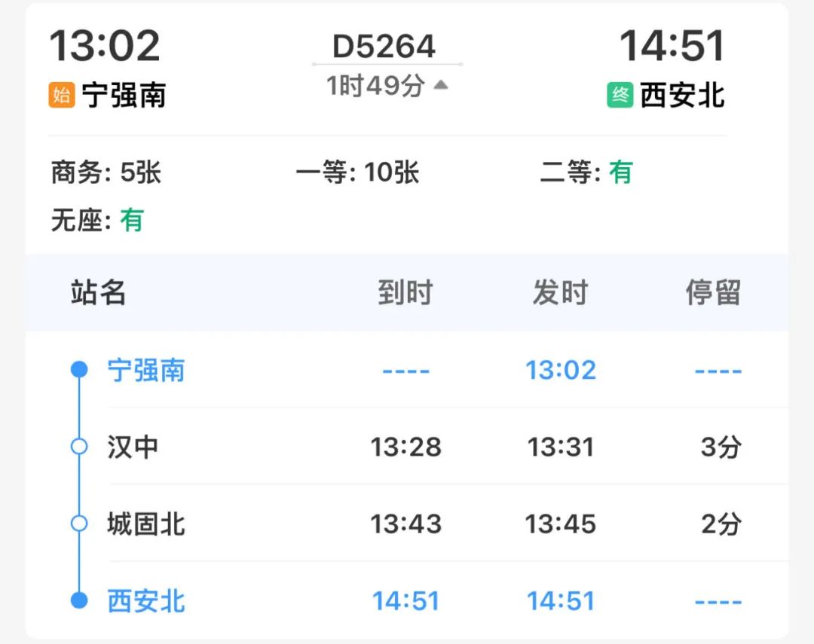This screenshot has height=644, width=814.
Task: Click the orange 始 origin station badge
Action: pos(62,95)
